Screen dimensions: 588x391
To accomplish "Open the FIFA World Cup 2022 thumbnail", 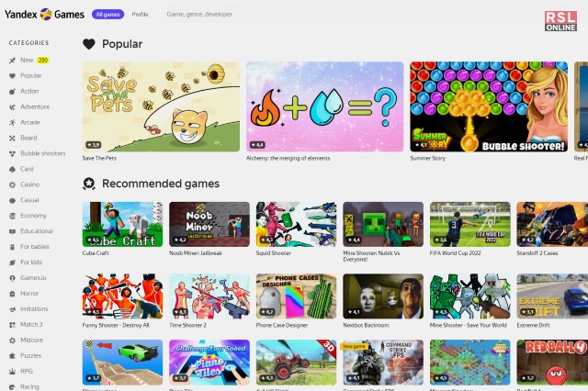I will point(469,224).
